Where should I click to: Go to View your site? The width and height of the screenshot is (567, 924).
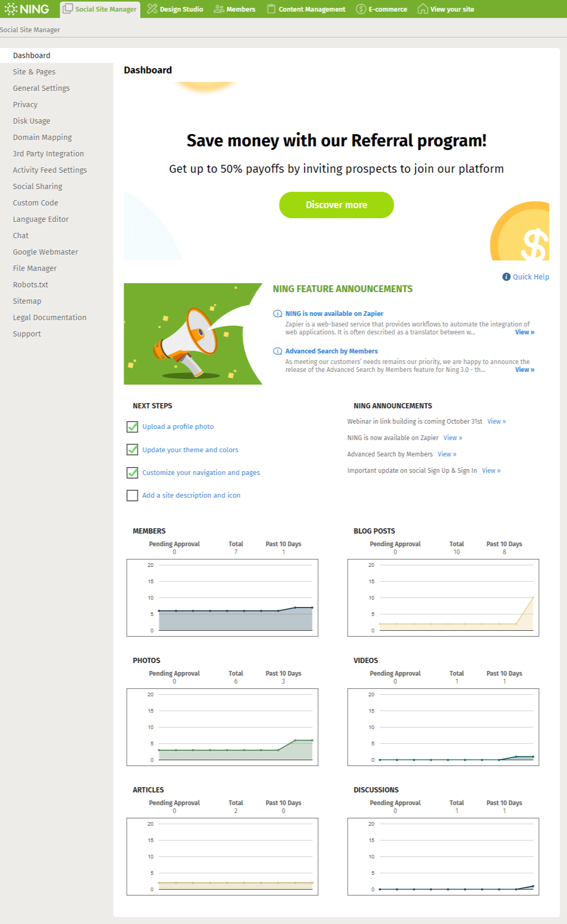pos(446,9)
